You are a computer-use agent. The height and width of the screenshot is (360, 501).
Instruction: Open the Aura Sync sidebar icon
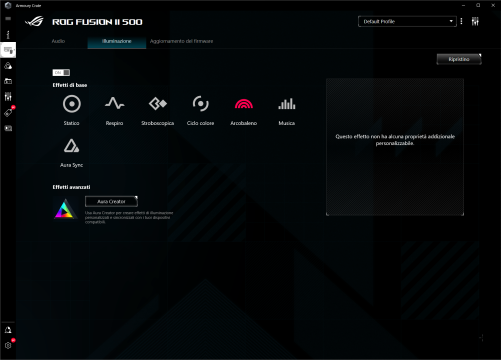(8, 66)
